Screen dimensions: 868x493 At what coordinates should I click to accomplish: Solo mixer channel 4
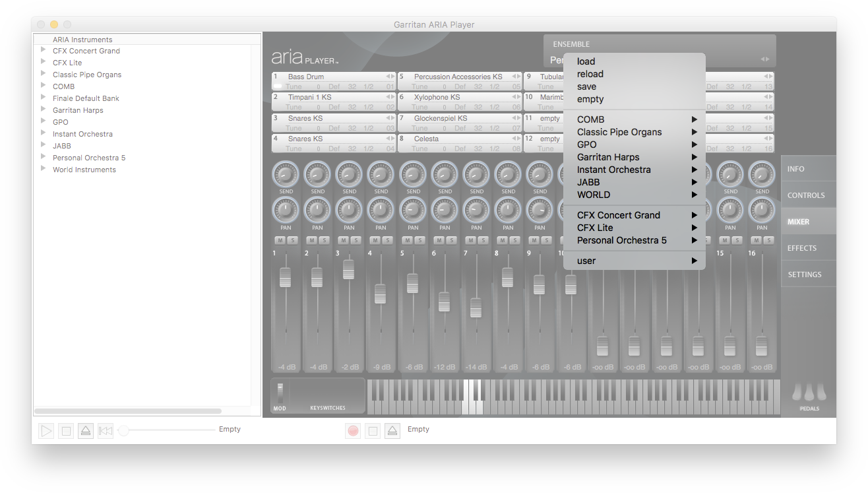[387, 240]
